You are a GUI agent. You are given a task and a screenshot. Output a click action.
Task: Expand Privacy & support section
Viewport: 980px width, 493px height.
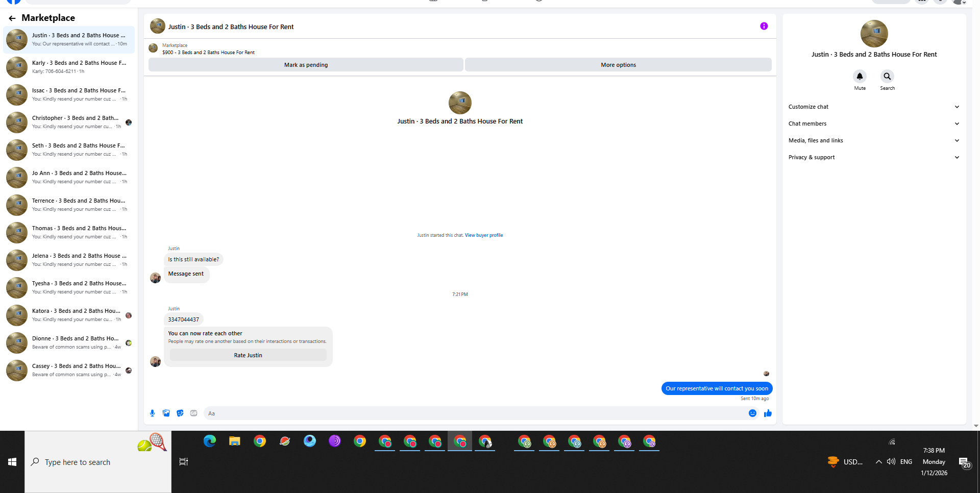pyautogui.click(x=874, y=157)
